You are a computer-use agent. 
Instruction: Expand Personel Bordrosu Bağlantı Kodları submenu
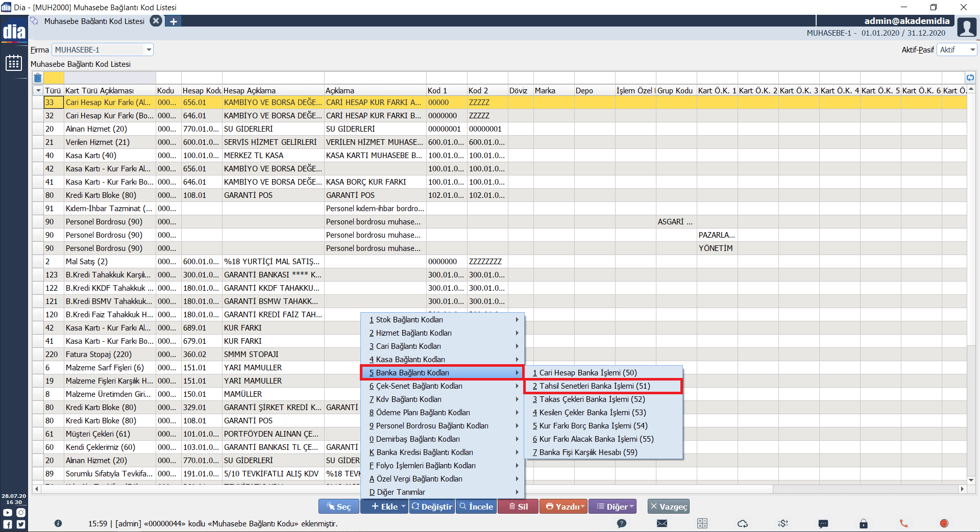(443, 426)
